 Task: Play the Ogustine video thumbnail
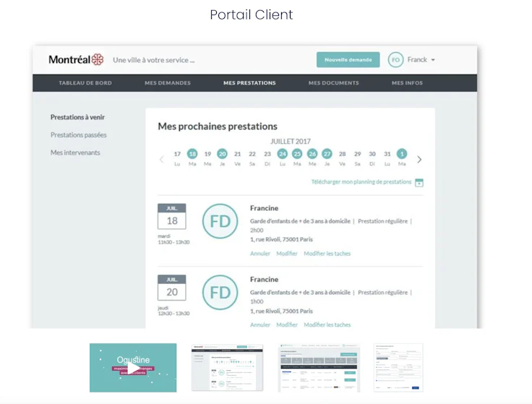pos(133,368)
